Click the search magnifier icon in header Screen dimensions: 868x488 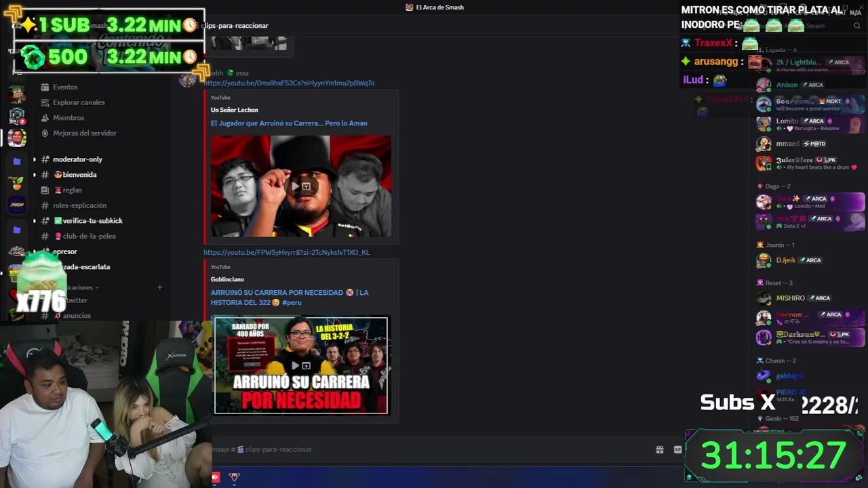click(857, 26)
